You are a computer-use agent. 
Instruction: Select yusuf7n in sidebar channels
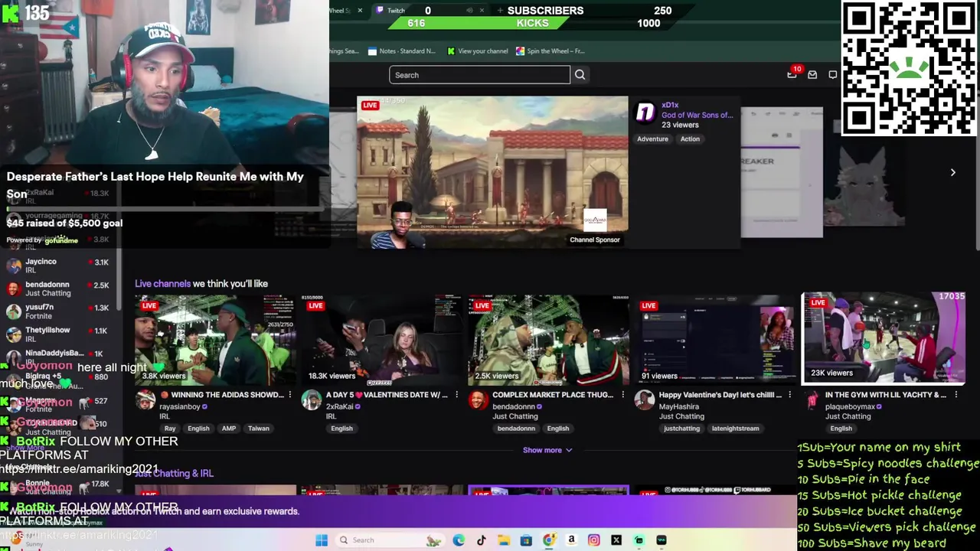point(58,311)
